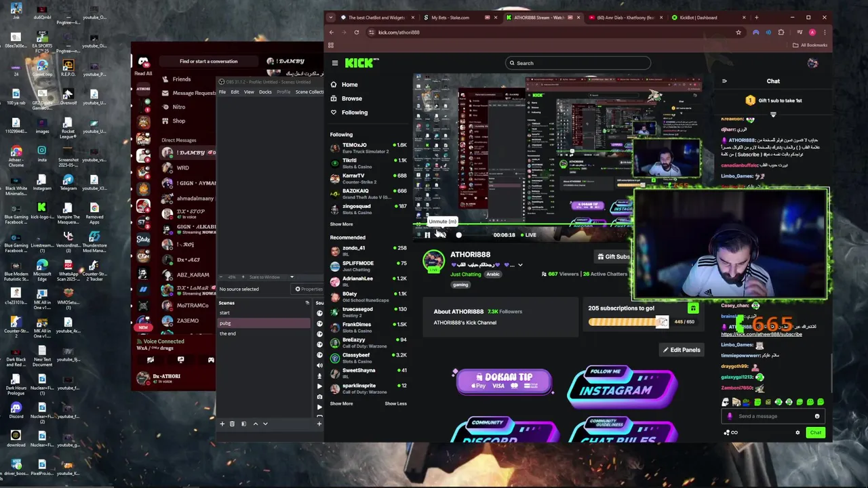Collapse the Kick chat panel arrow

click(x=724, y=81)
